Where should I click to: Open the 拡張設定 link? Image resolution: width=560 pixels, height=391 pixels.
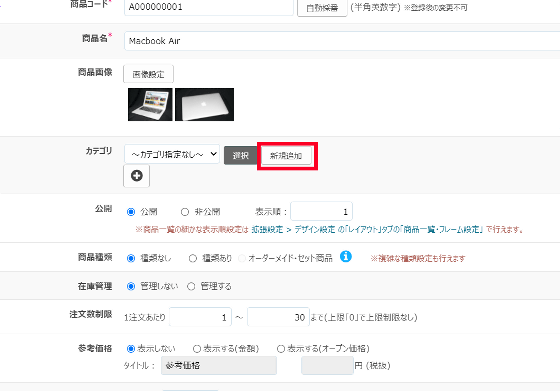[267, 230]
